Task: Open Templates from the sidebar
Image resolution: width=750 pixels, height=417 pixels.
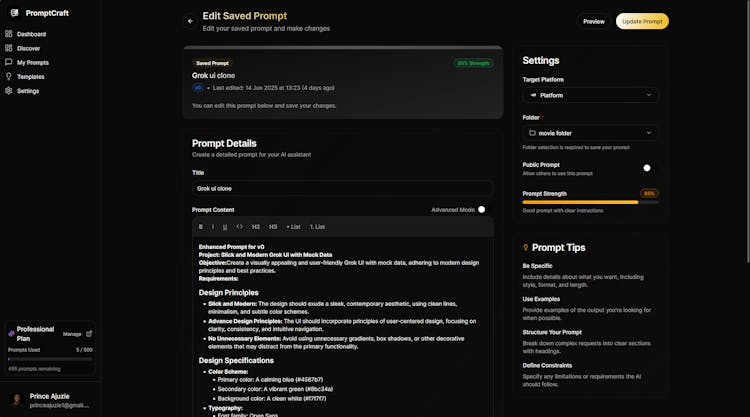Action: click(x=30, y=76)
